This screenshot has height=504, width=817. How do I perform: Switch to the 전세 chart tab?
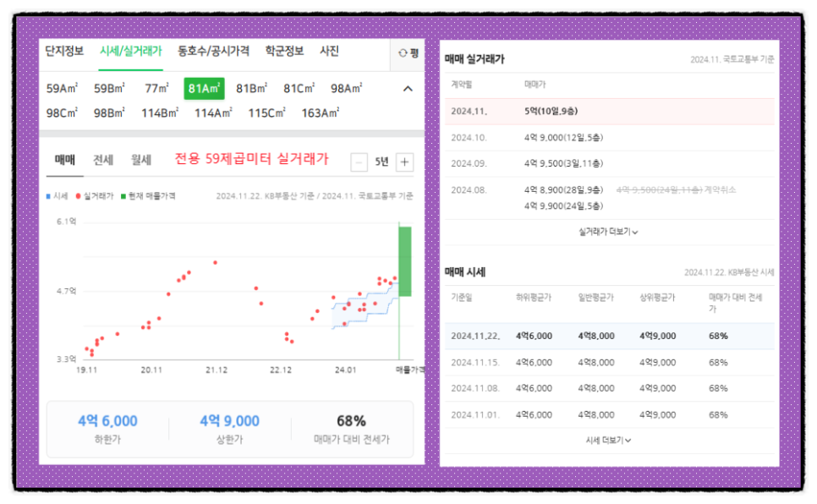click(x=103, y=160)
